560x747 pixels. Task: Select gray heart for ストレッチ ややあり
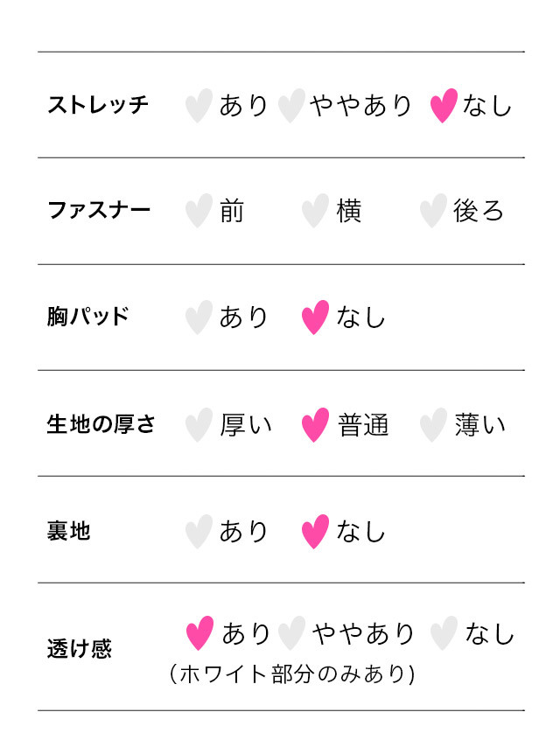coord(291,106)
